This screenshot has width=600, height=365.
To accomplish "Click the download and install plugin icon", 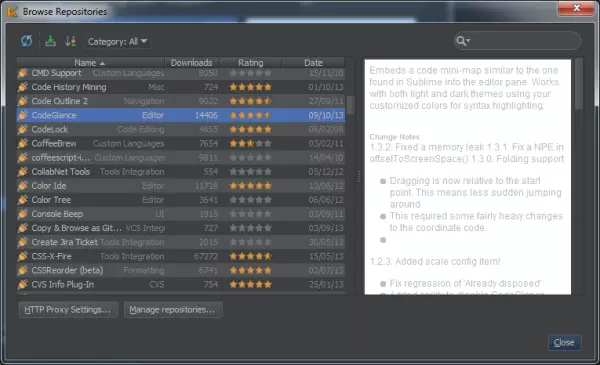I will point(50,41).
